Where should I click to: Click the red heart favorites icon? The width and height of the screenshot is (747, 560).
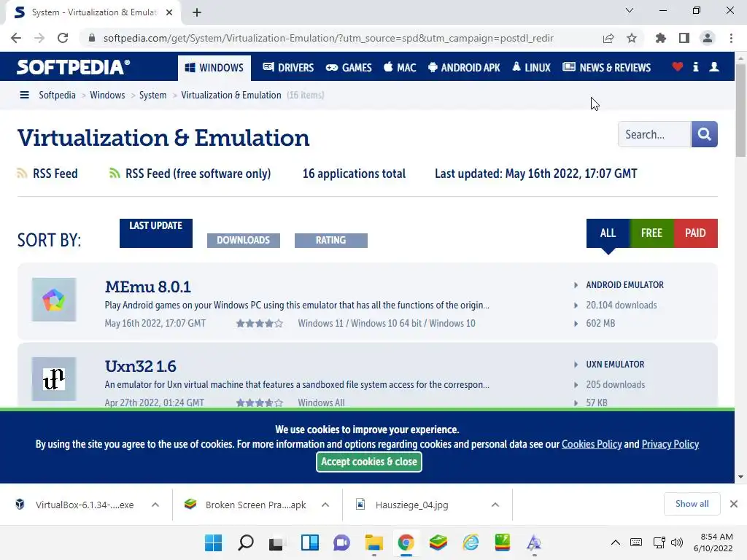(677, 67)
